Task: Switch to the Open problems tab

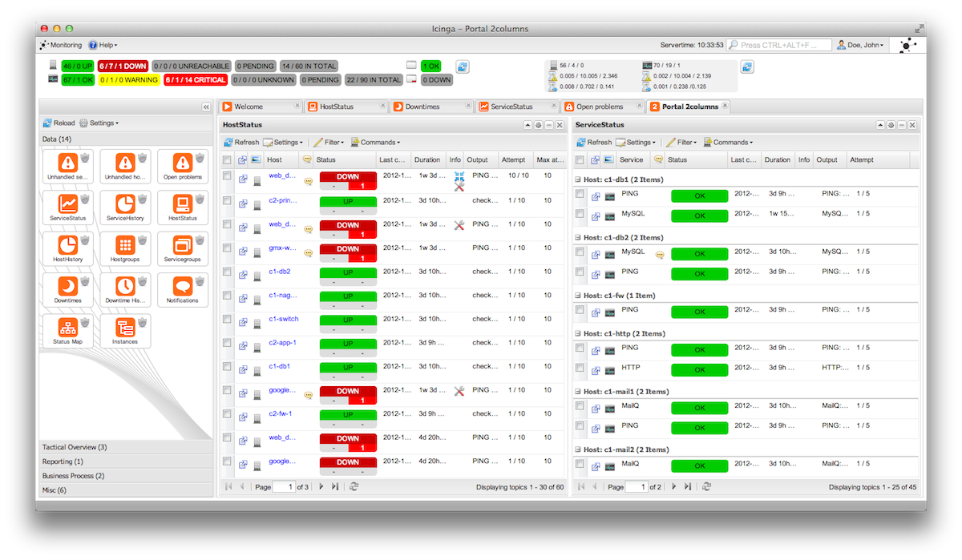Action: (x=599, y=107)
